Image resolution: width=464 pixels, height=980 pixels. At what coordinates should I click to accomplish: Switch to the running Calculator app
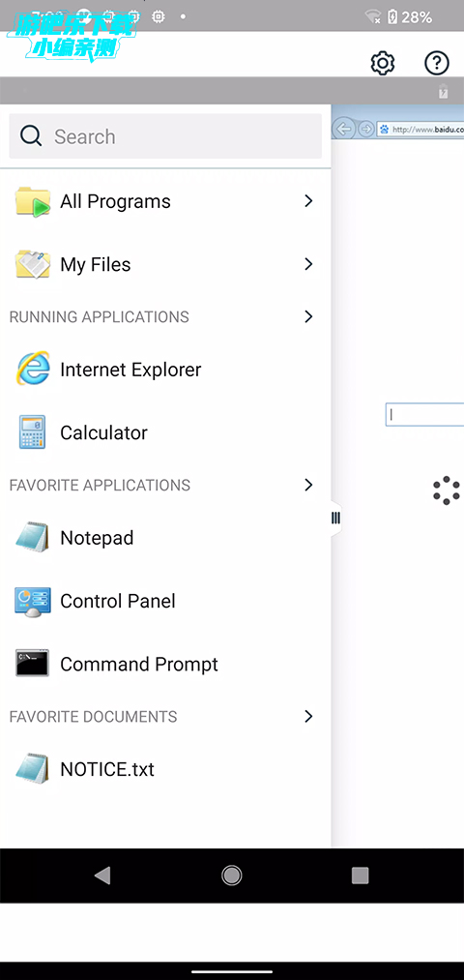(165, 432)
